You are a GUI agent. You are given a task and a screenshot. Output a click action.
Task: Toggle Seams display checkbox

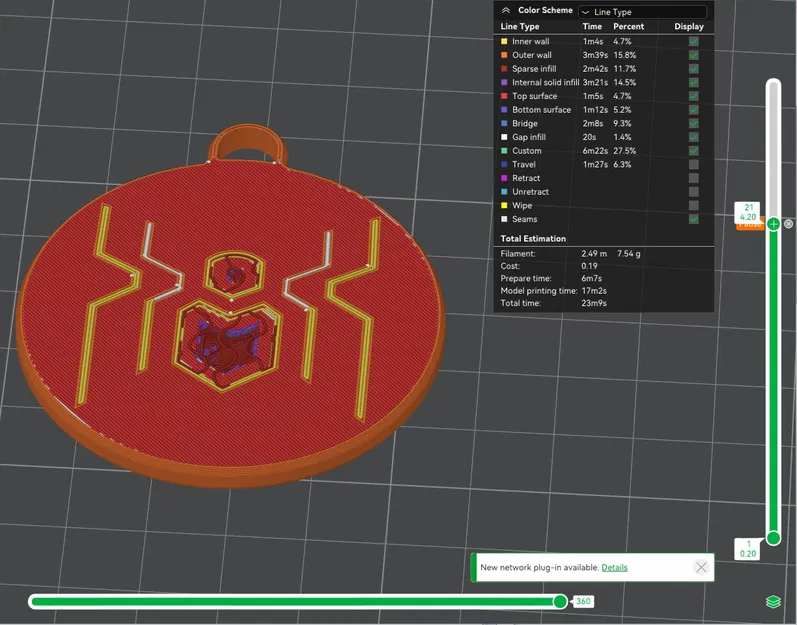tap(693, 219)
